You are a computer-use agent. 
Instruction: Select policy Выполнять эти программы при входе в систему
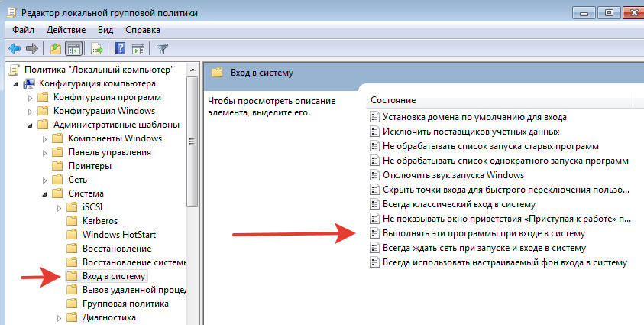click(x=483, y=233)
